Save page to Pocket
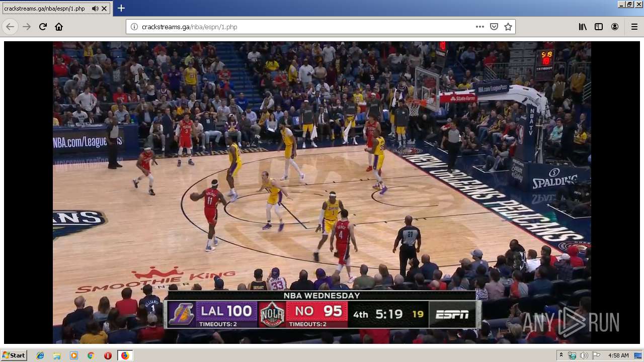644x362 pixels. (x=494, y=27)
